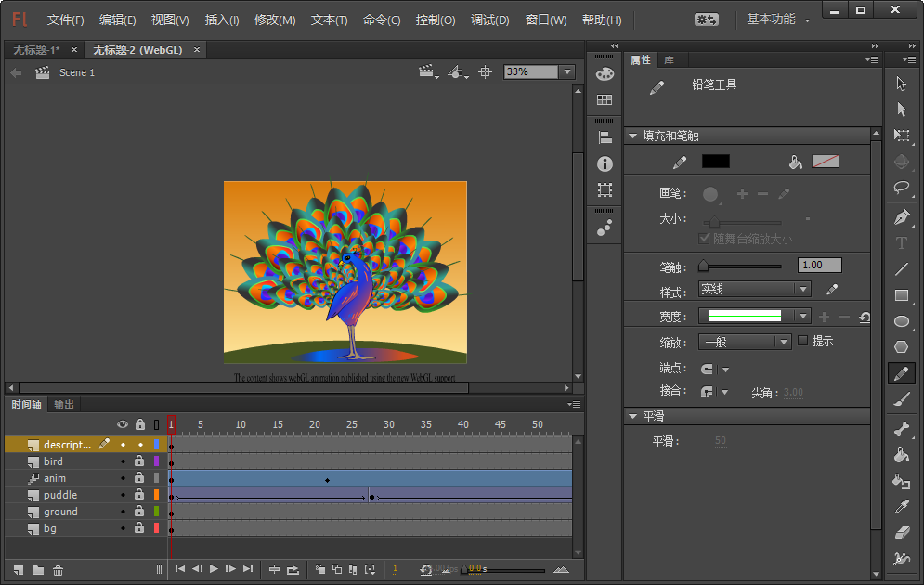Screen dimensions: 924x585
Task: Open the Color panel palette icon
Action: tap(605, 74)
